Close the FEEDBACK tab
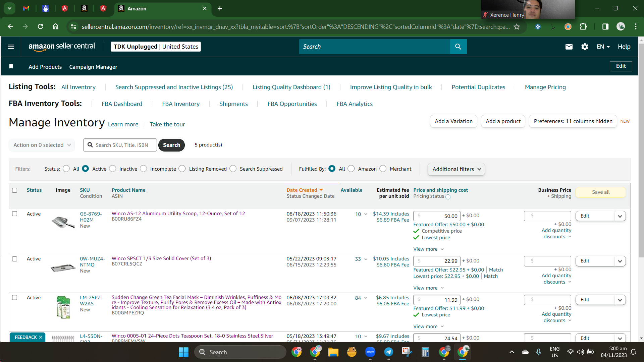The image size is (644, 362). (x=41, y=337)
